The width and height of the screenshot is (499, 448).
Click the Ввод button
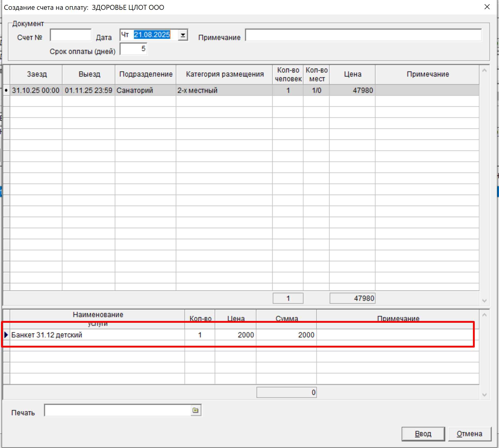(x=423, y=434)
